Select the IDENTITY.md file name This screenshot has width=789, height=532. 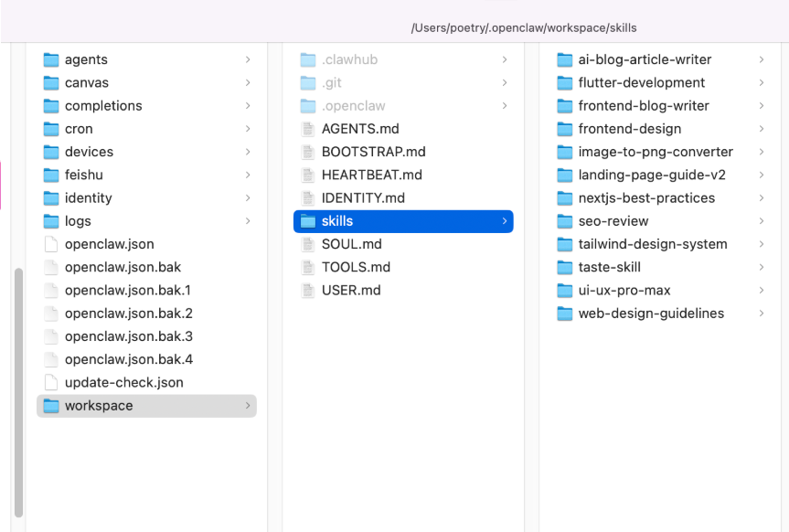pos(363,198)
